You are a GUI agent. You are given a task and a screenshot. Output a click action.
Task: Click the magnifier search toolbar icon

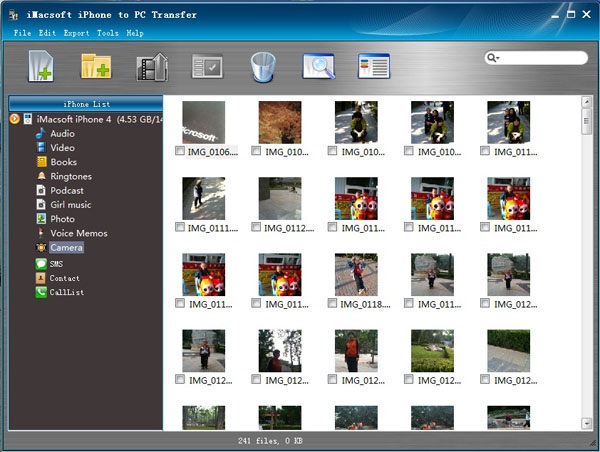click(318, 66)
